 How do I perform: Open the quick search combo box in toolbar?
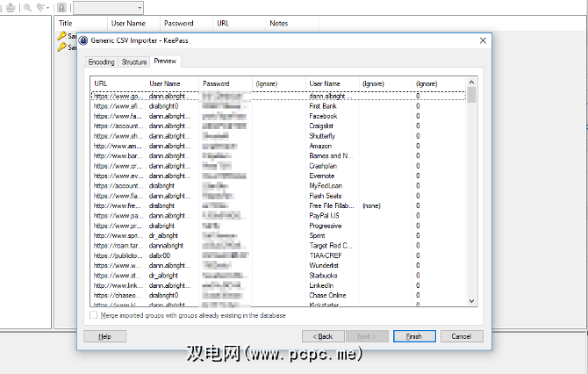point(108,8)
